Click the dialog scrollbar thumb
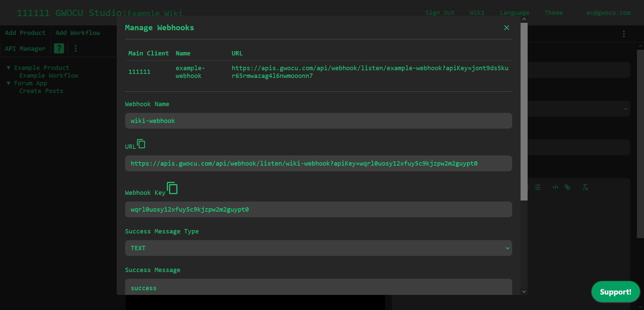644x310 pixels. [524, 112]
